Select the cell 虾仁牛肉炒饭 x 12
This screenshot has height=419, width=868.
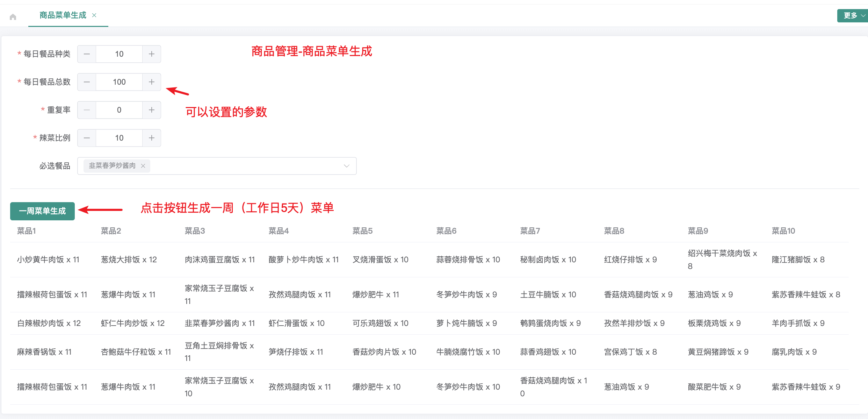pyautogui.click(x=133, y=323)
